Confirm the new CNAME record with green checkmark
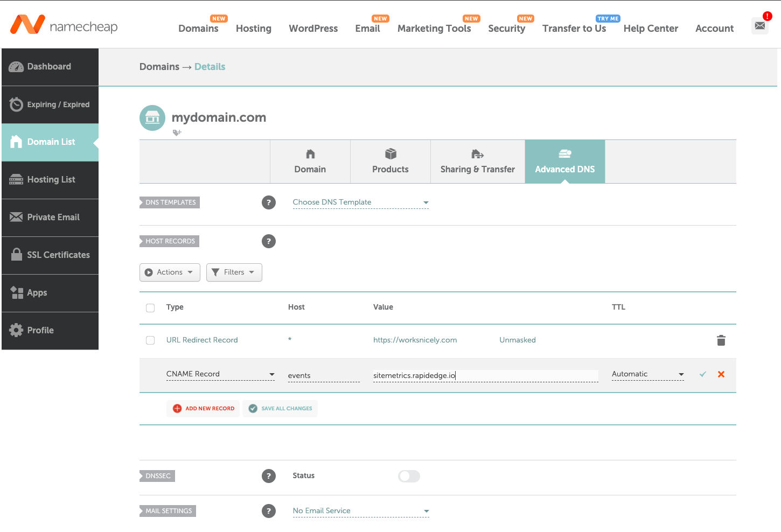Screen dimensions: 781x532 [x=702, y=374]
